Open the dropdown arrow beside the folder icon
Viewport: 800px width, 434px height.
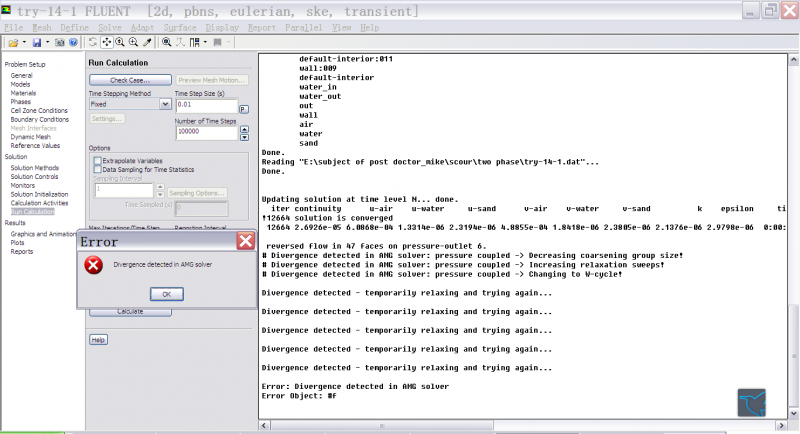point(24,42)
